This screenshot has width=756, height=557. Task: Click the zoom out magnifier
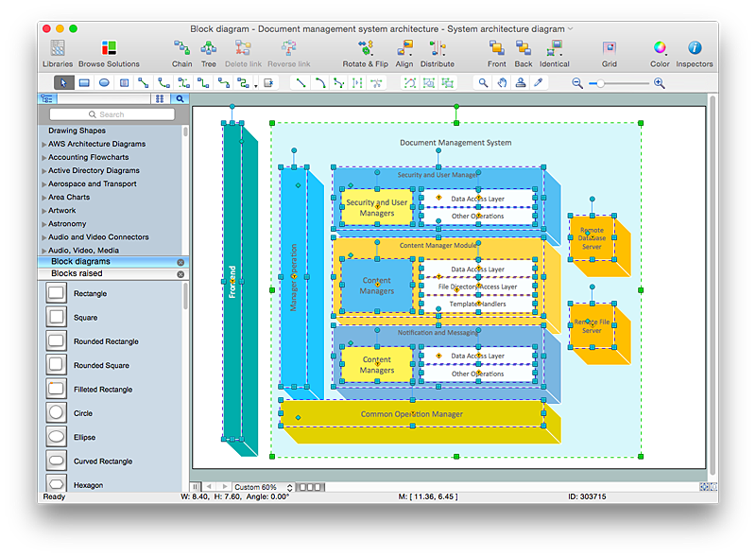(x=577, y=83)
